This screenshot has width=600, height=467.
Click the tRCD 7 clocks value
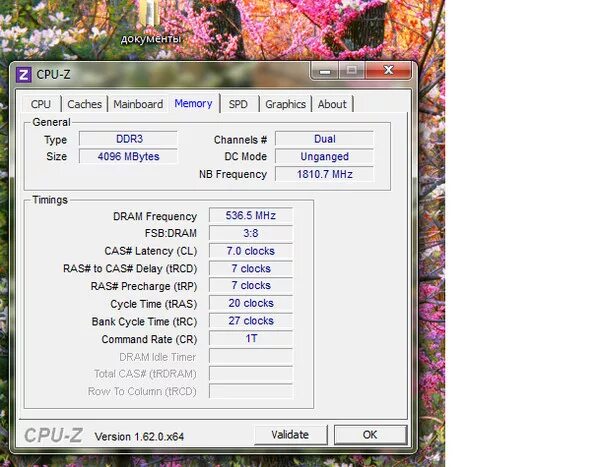point(251,269)
